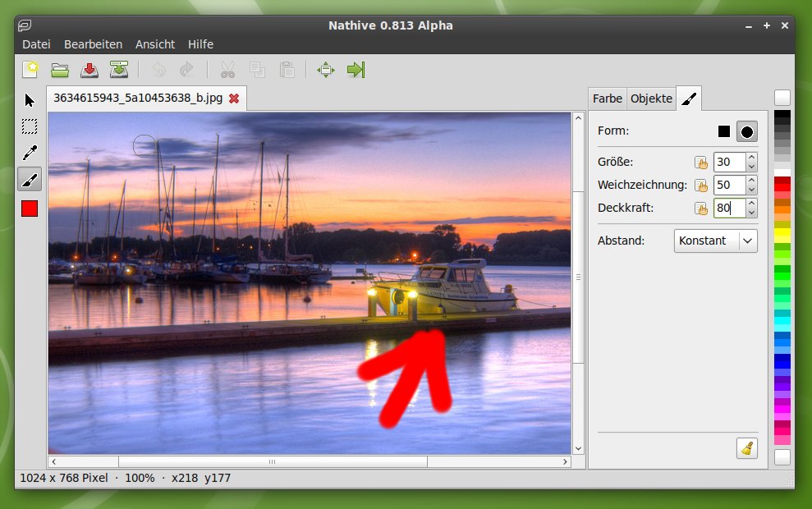The width and height of the screenshot is (812, 509).
Task: Open the Bearbeiten menu
Action: coord(94,44)
